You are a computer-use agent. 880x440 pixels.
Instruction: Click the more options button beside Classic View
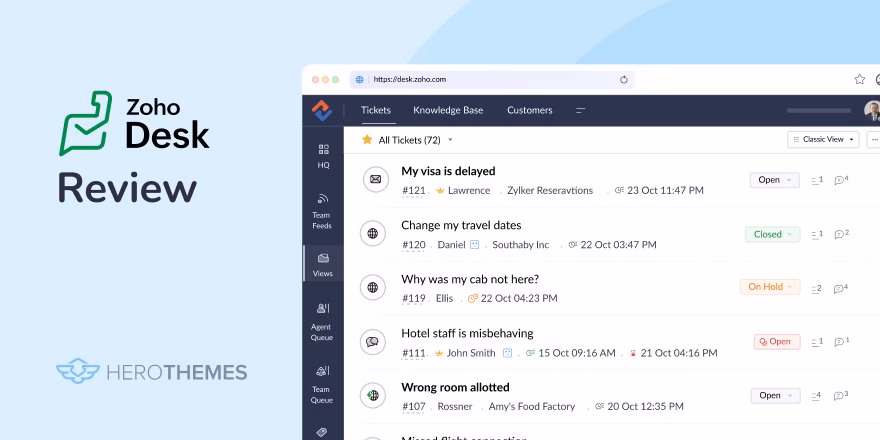(874, 139)
